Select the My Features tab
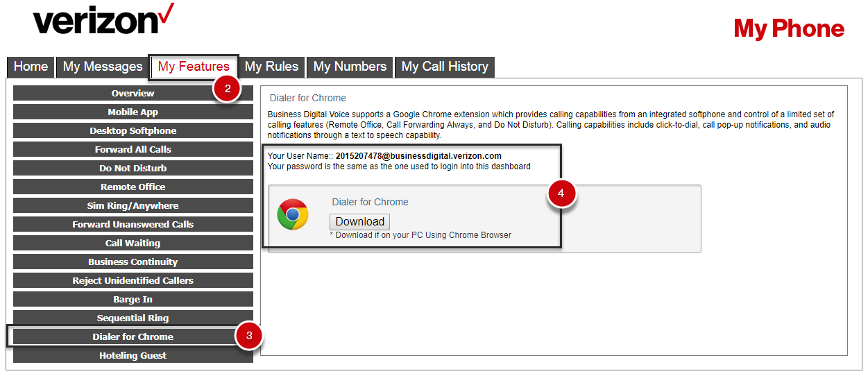Viewport: 868px width, 376px height. [194, 67]
